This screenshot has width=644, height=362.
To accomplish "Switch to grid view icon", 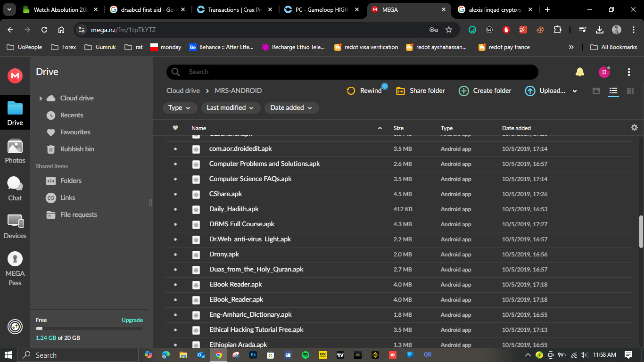I will click(630, 91).
